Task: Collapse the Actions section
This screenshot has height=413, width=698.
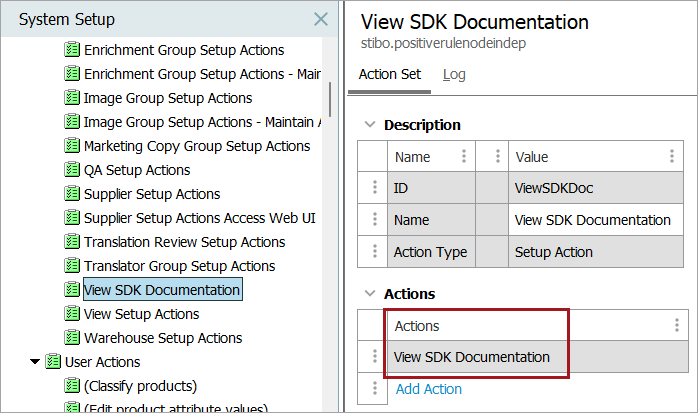Action: click(369, 294)
